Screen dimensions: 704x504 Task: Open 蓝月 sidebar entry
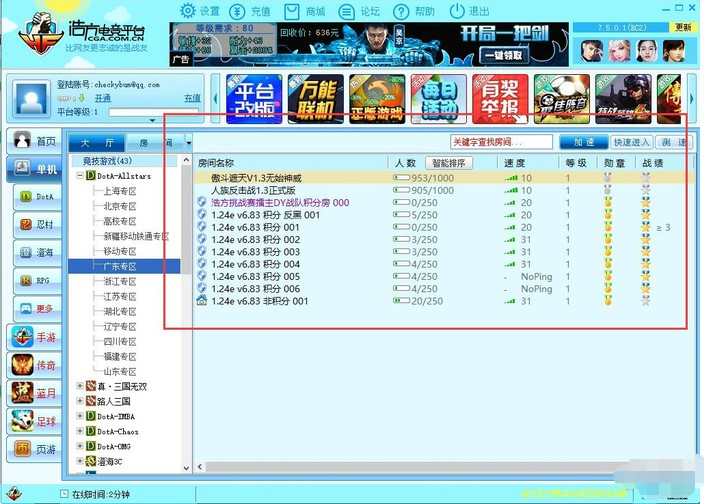coord(35,393)
